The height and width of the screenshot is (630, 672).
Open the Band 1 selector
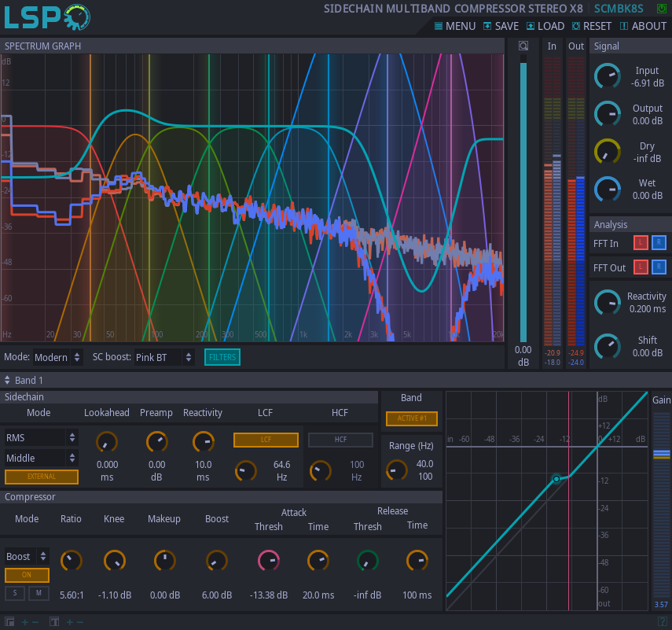[24, 381]
